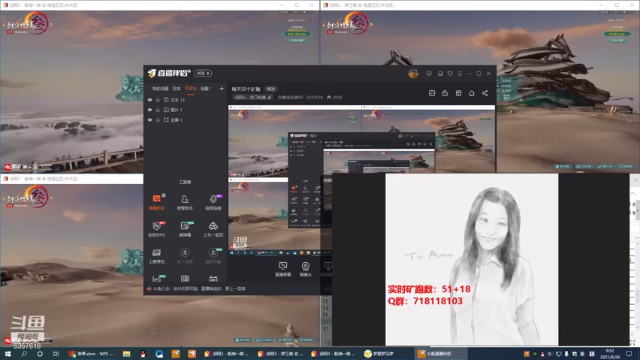Open the hamburger menu in title bar
Screen dimensions: 640x360
click(460, 73)
